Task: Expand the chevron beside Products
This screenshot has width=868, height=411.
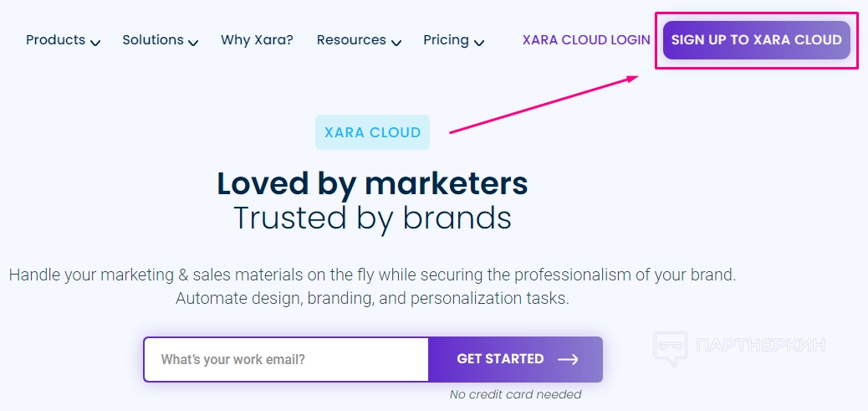Action: click(x=95, y=42)
